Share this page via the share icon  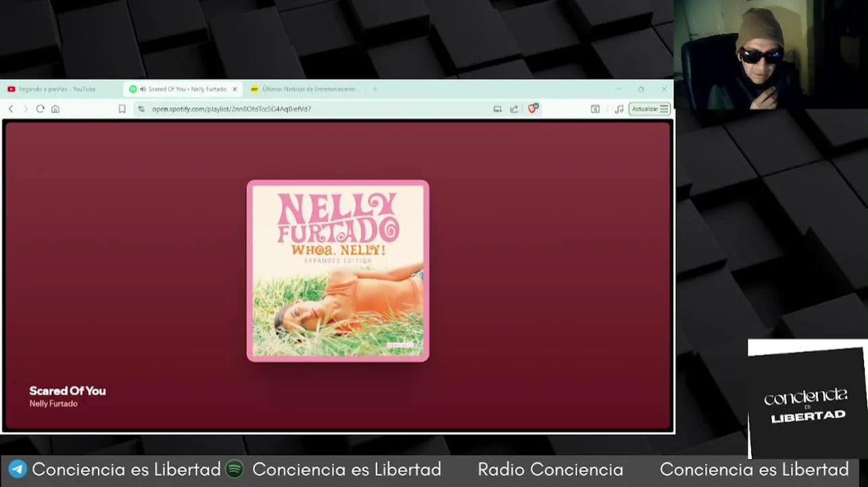point(514,109)
